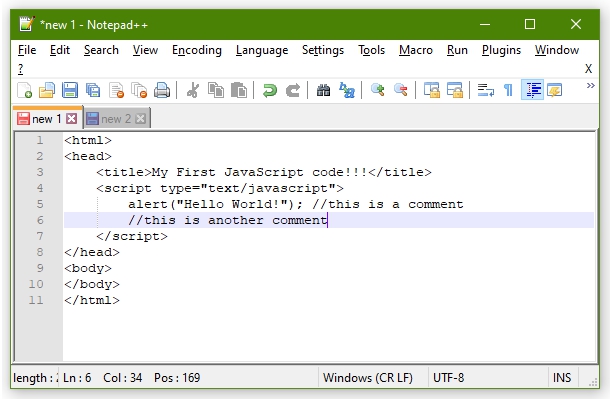Open the Language menu
This screenshot has height=399, width=610.
click(262, 50)
